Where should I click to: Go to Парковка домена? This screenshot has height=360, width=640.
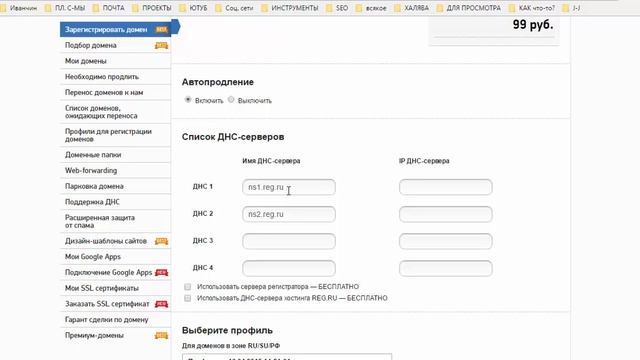click(x=116, y=186)
